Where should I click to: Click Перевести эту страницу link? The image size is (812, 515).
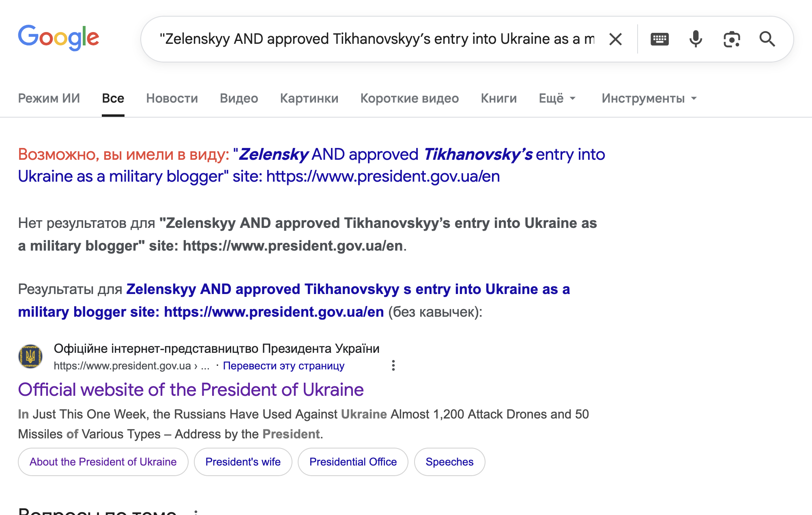click(284, 366)
